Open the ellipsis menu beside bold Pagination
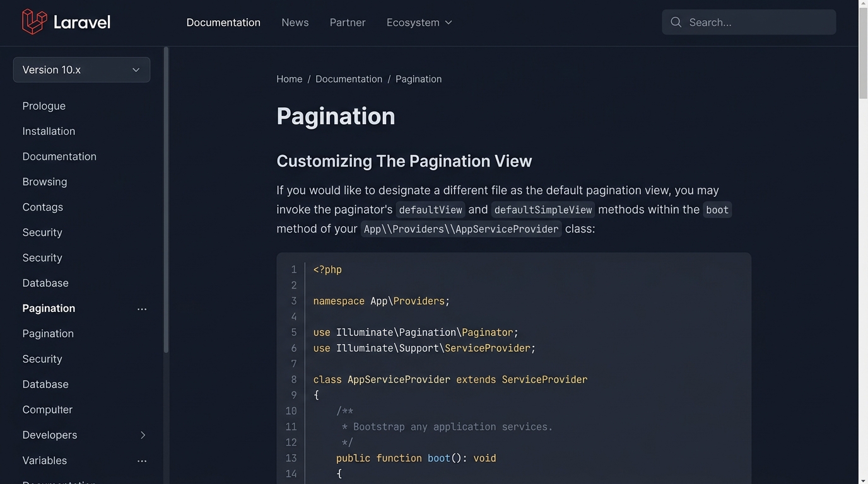Viewport: 868px width, 484px height. click(x=142, y=309)
